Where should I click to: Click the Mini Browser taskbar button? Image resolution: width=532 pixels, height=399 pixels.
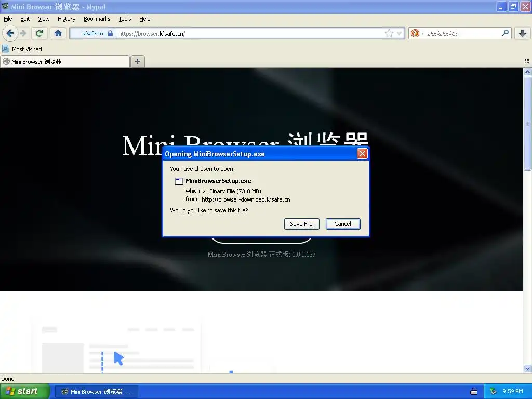tap(96, 392)
